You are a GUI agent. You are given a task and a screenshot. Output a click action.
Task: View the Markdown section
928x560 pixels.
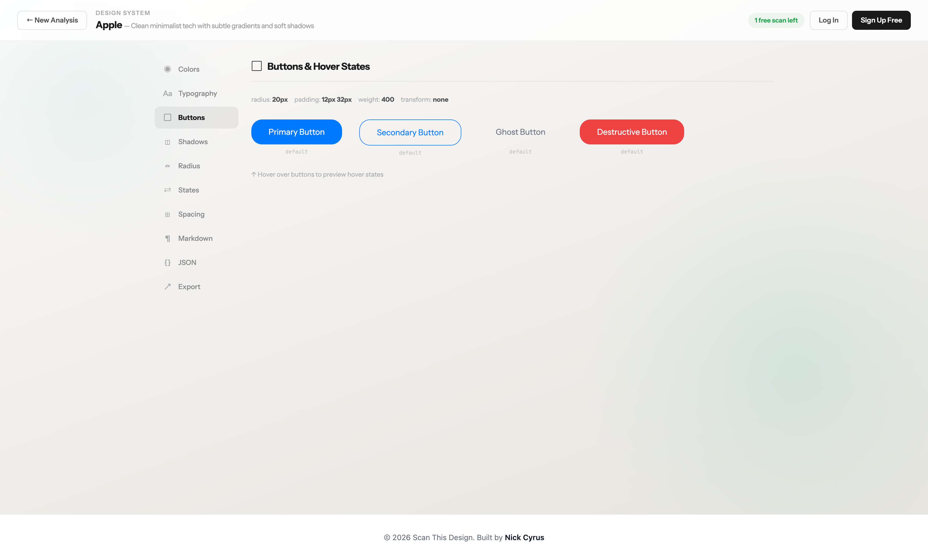[196, 238]
